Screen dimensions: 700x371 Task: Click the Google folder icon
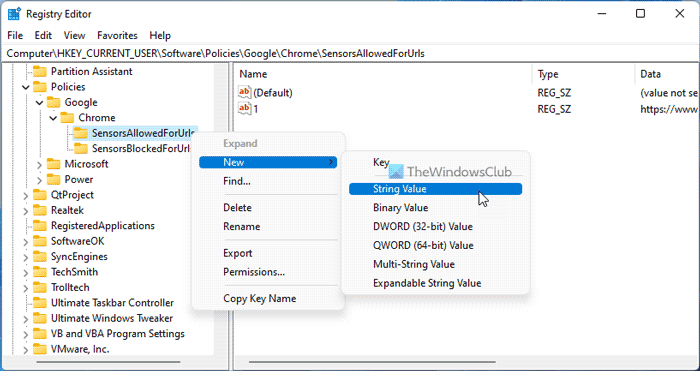point(54,102)
